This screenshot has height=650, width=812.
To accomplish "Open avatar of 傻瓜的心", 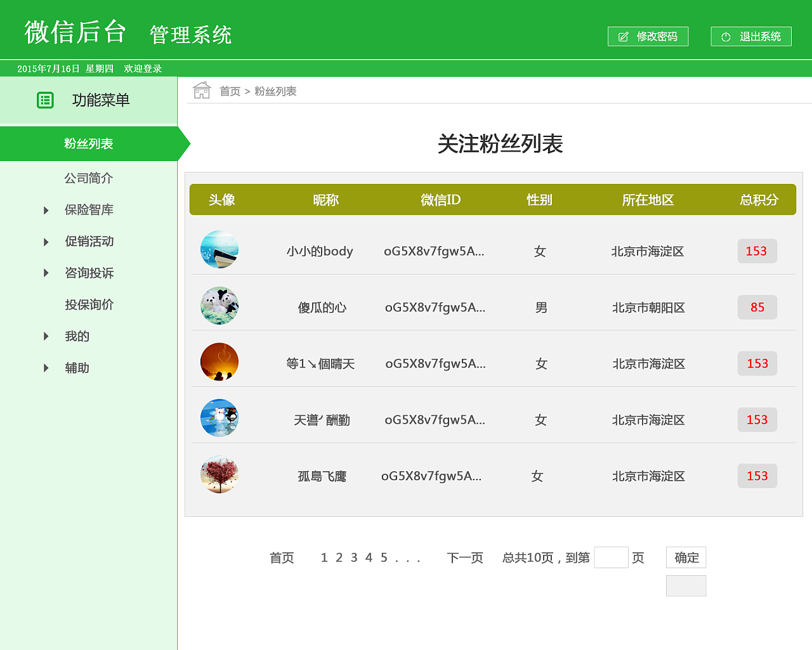I will [219, 306].
